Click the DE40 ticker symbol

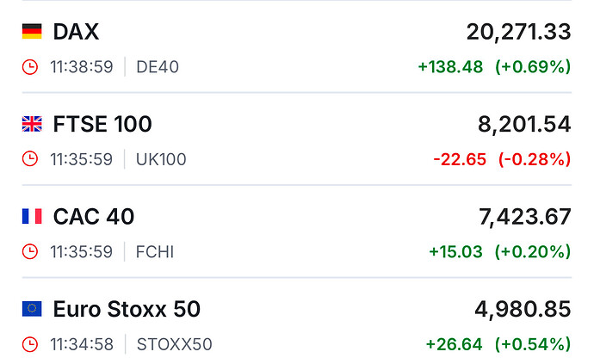(x=158, y=67)
